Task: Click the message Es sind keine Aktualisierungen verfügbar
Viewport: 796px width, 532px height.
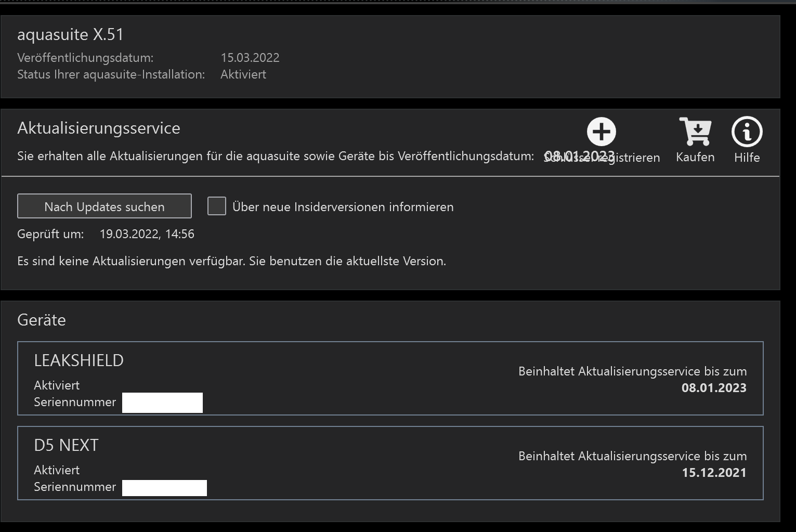Action: click(131, 261)
